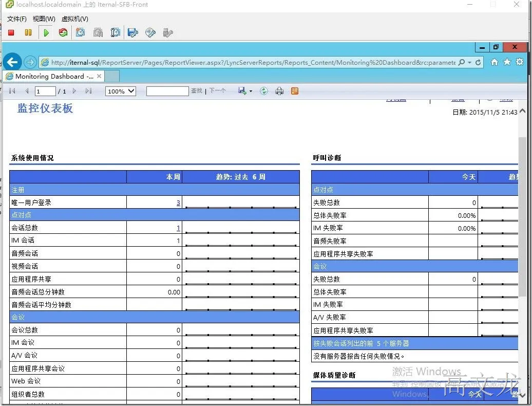Open 会话总数 count 1 link

(x=179, y=228)
